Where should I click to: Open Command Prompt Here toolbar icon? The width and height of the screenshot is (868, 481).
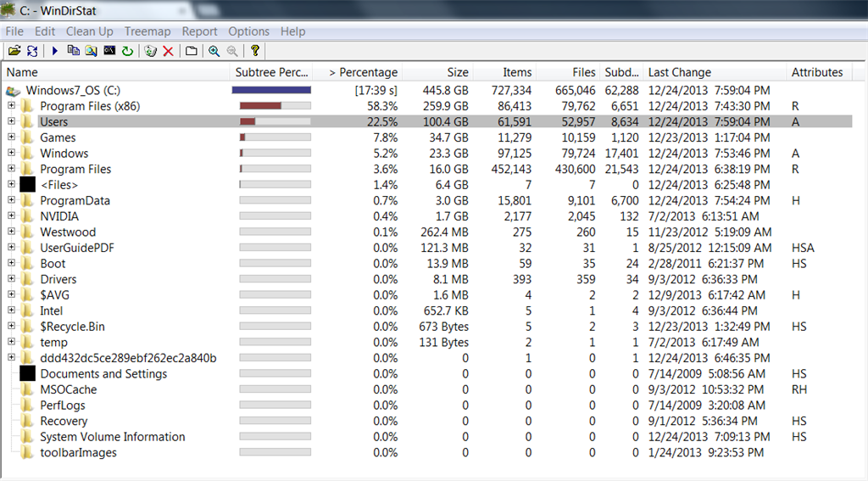tap(109, 51)
